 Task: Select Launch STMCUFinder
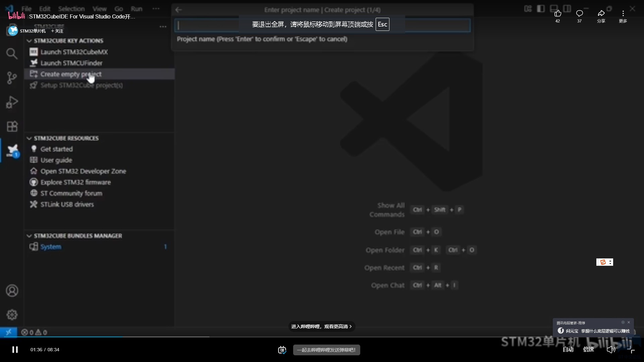click(x=100, y=63)
